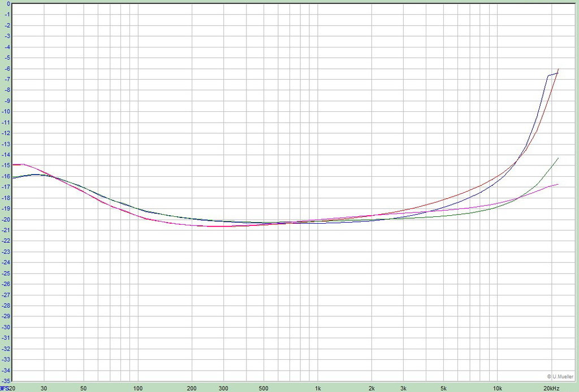The width and height of the screenshot is (579, 392).
Task: Click the 50 frequency axis label
Action: pyautogui.click(x=84, y=388)
